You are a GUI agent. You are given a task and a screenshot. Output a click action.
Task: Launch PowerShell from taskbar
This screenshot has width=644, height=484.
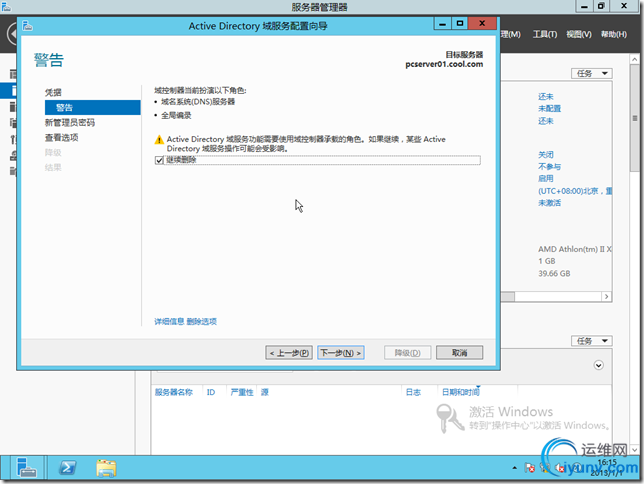[67, 468]
